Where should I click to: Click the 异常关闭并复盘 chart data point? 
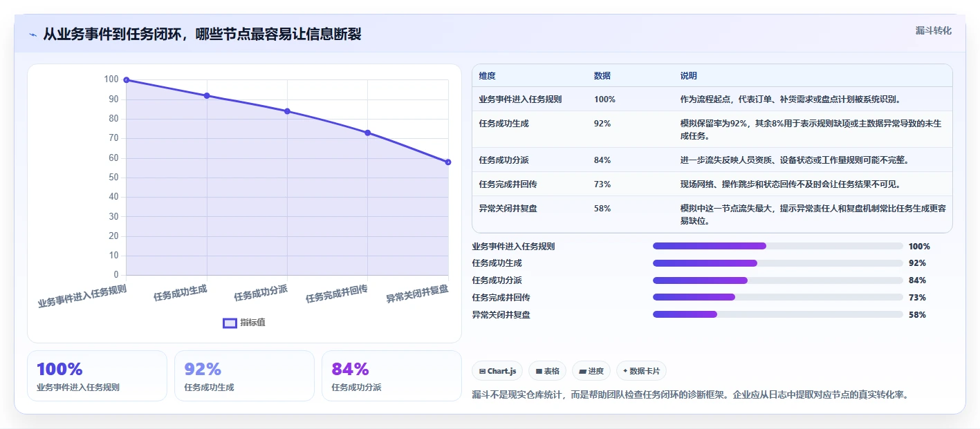tap(448, 162)
